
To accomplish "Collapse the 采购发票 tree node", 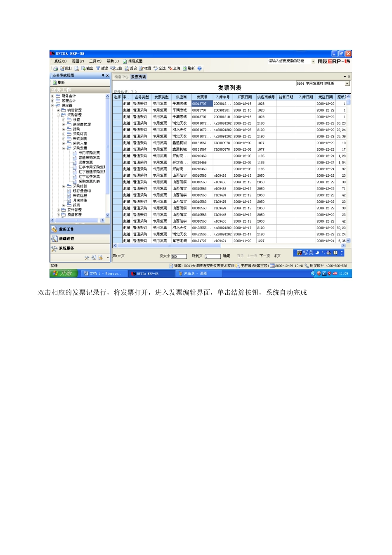I will [64, 148].
